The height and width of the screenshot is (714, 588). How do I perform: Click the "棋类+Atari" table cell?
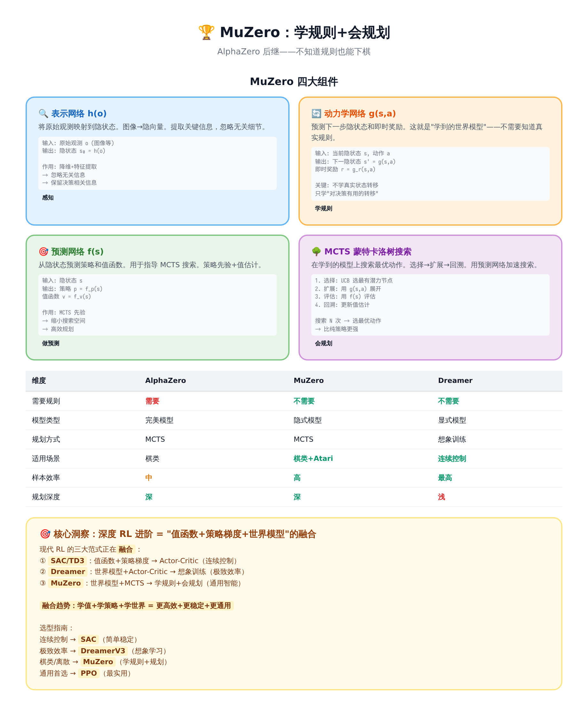[313, 459]
